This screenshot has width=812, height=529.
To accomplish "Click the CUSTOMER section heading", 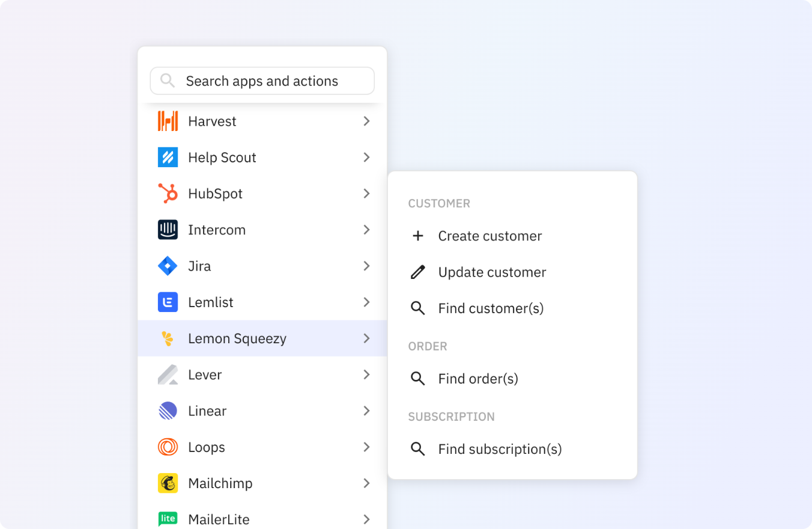I will click(x=439, y=204).
